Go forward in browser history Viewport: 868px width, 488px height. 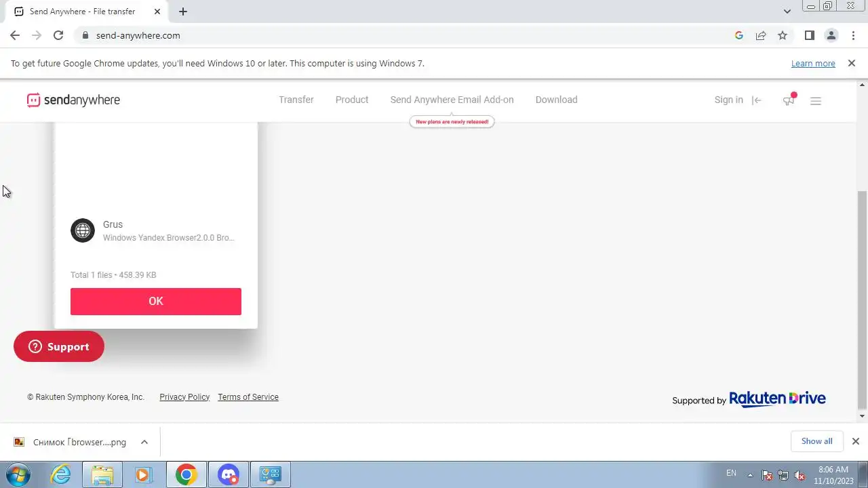(37, 35)
